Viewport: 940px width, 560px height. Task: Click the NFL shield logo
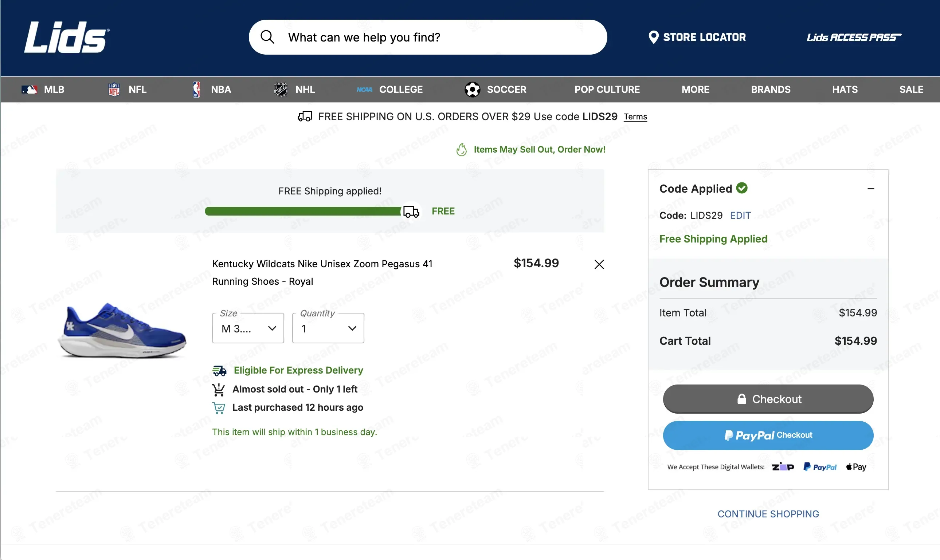114,90
